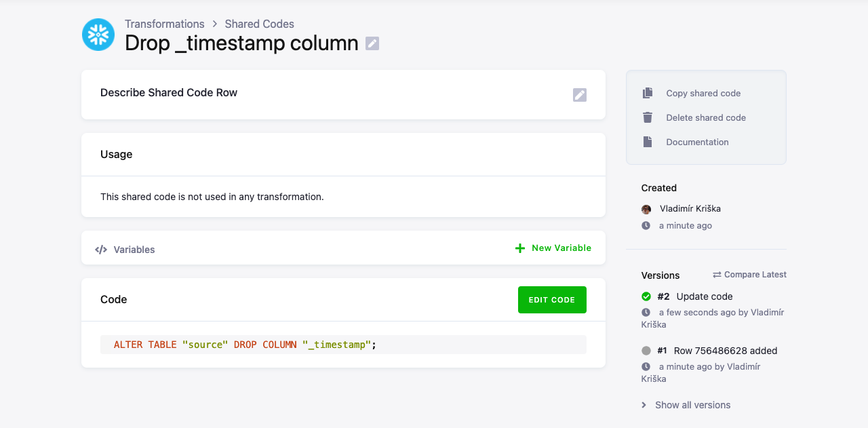The width and height of the screenshot is (868, 428).
Task: Click the EDIT CODE button
Action: tap(552, 300)
